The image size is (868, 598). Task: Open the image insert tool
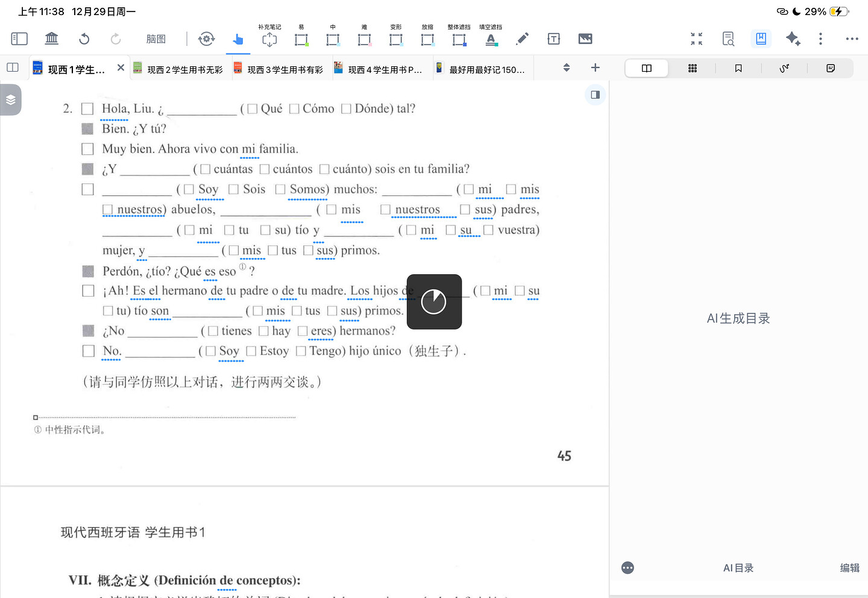click(585, 39)
